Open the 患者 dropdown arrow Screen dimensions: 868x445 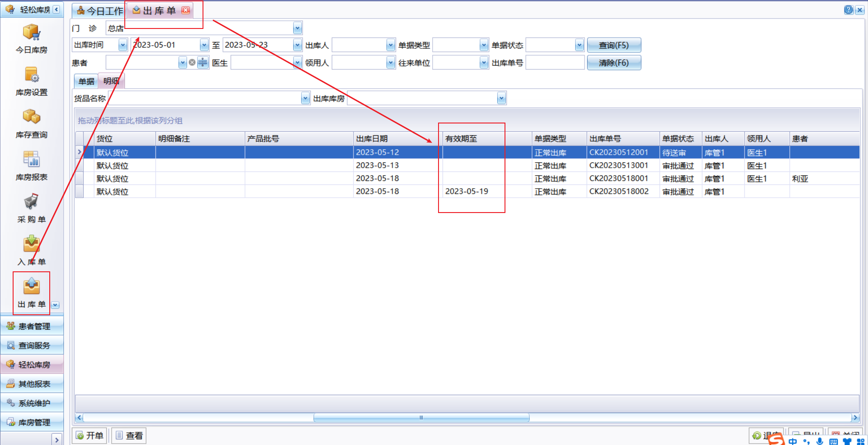point(183,62)
